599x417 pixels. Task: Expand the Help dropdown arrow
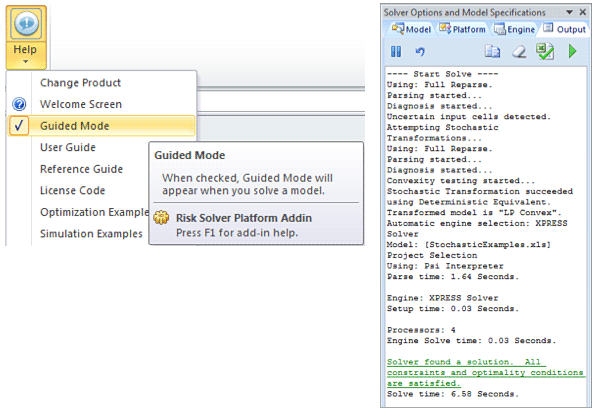tap(25, 61)
